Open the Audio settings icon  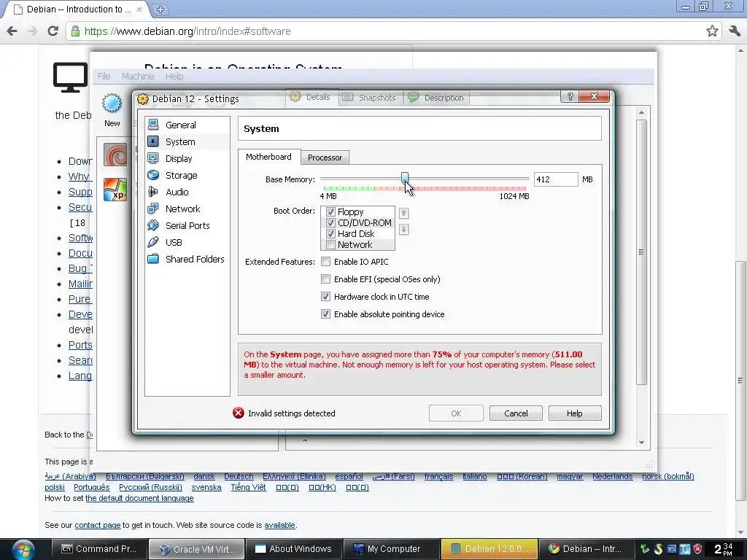153,192
